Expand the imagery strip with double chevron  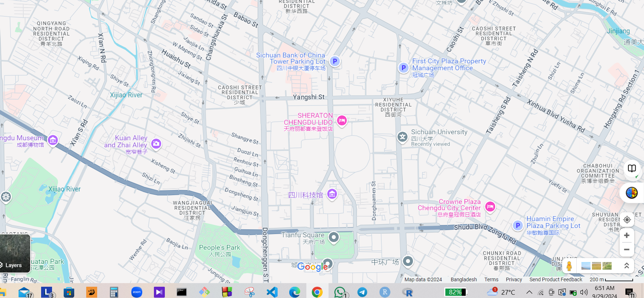click(627, 266)
